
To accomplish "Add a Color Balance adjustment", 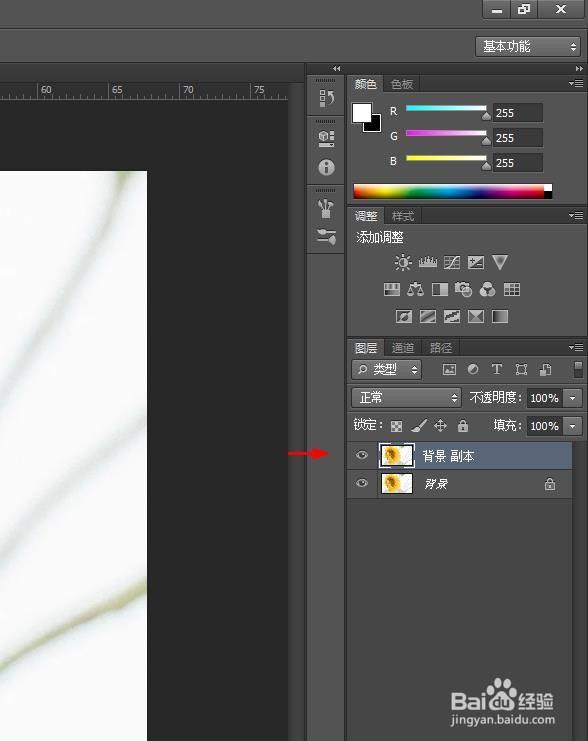I will coord(415,289).
